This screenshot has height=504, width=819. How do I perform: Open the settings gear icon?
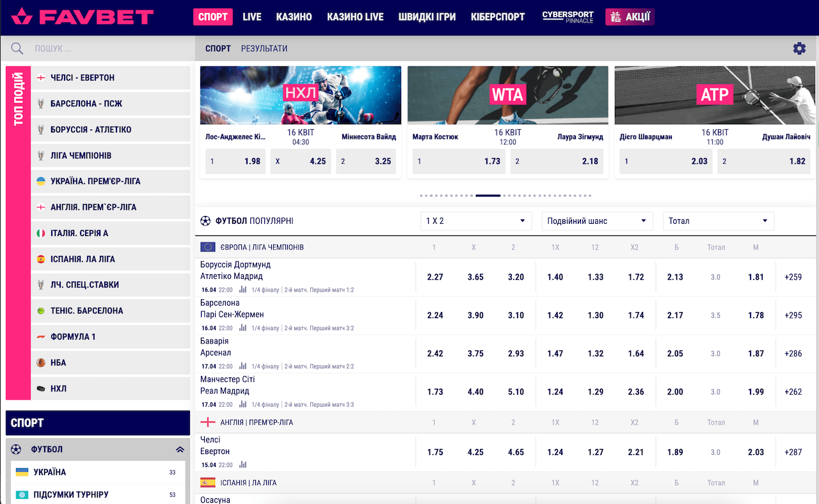coord(799,49)
